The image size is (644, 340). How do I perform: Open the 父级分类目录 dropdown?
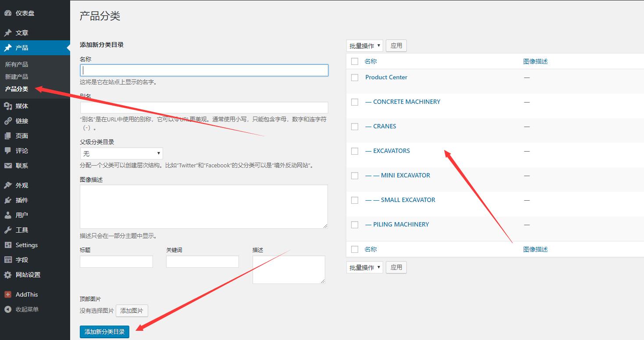pyautogui.click(x=121, y=153)
